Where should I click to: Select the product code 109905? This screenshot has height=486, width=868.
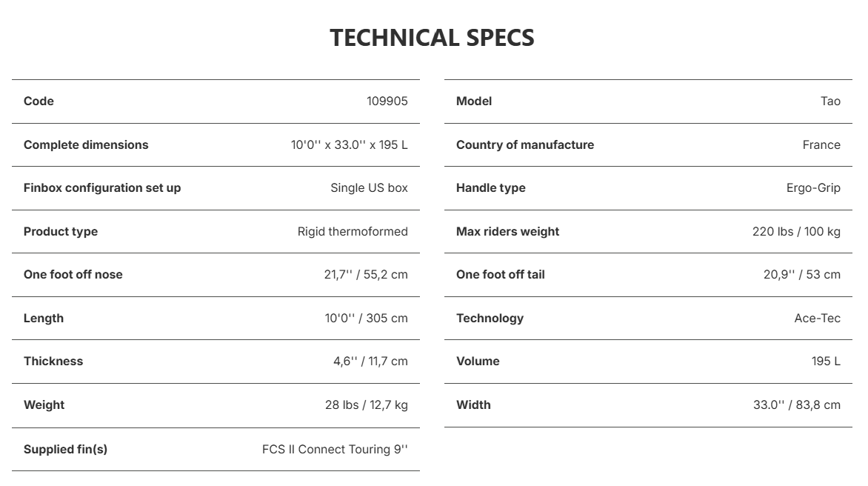click(x=387, y=101)
